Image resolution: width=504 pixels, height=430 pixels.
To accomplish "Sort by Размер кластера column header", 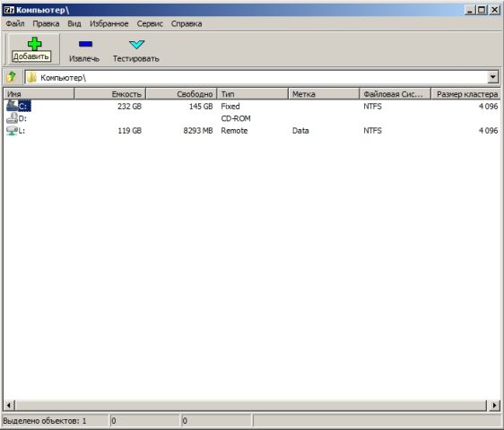I will 465,94.
